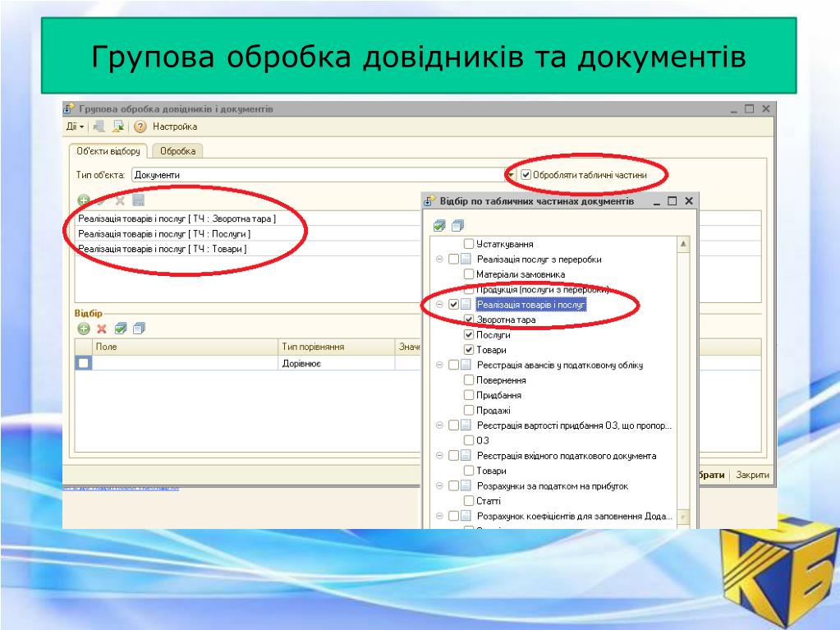Viewport: 840px width, 630px height.
Task: Switch to the Обробка tab
Action: click(177, 151)
